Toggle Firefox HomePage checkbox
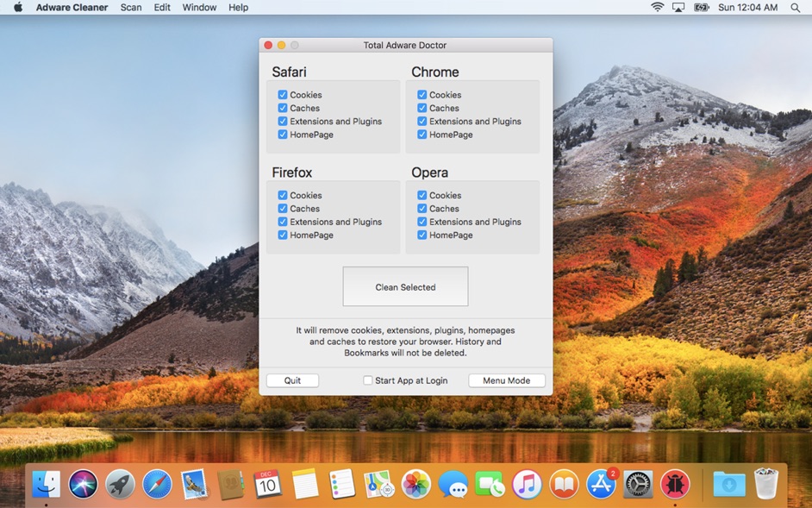Viewport: 812px width, 508px height. 282,235
